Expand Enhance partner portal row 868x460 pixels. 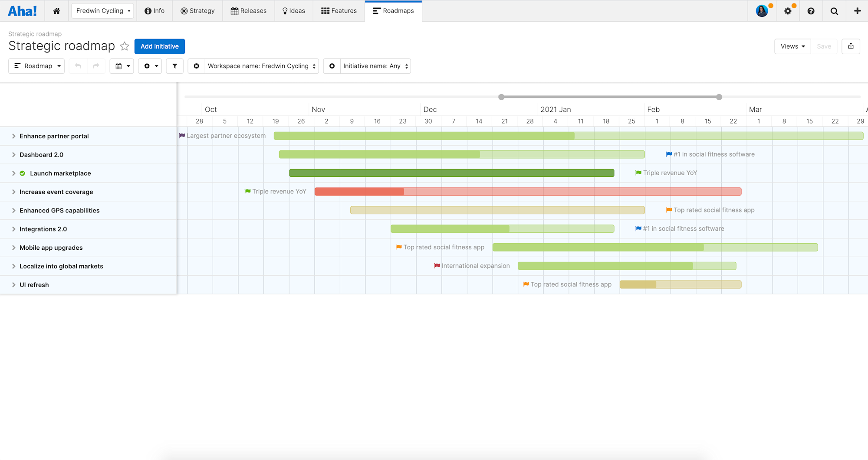[x=14, y=136]
